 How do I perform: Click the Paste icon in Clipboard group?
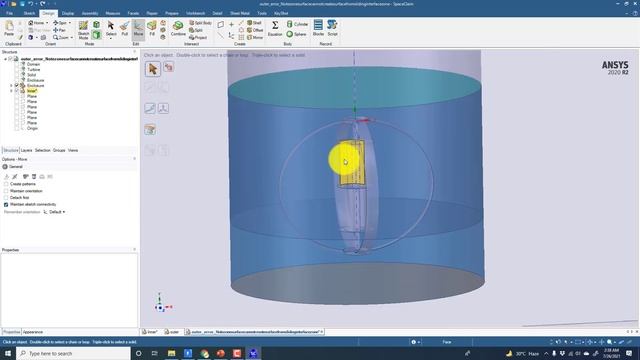tap(9, 29)
